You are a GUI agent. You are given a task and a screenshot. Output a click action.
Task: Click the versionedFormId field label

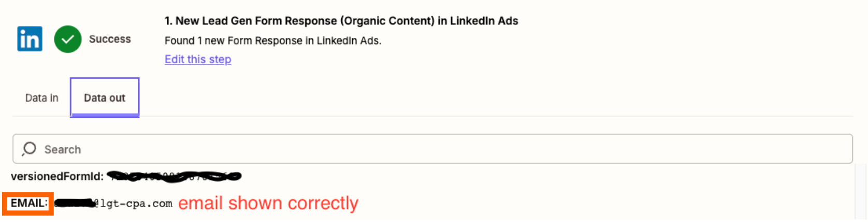pos(57,176)
